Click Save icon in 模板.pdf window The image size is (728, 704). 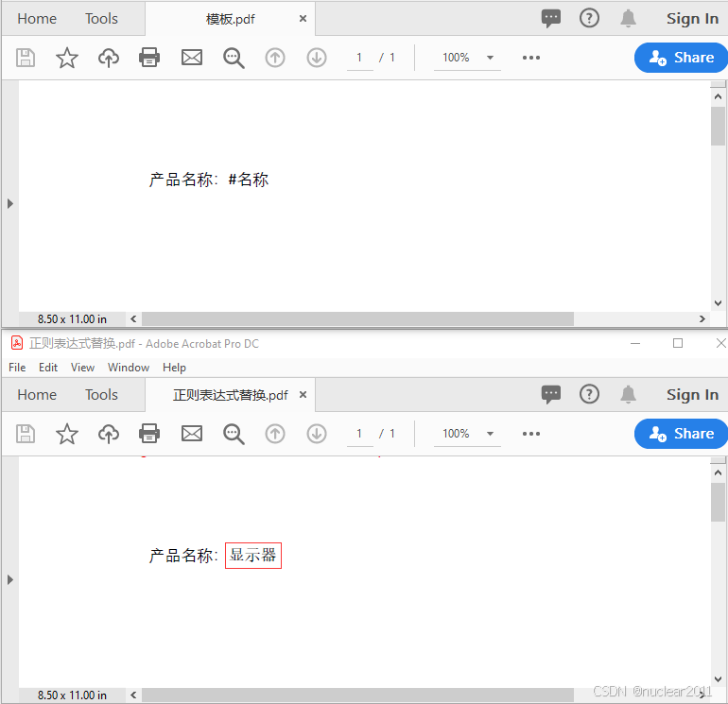(26, 58)
